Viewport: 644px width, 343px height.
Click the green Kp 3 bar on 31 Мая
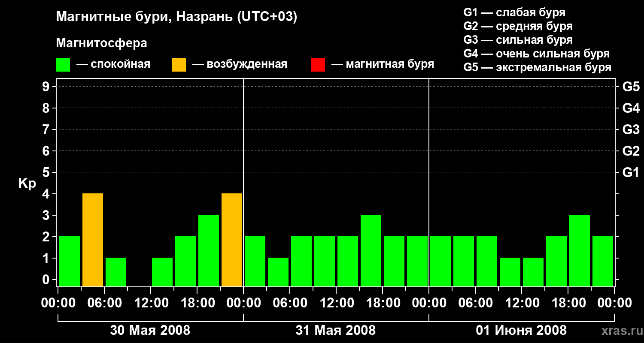pos(371,251)
